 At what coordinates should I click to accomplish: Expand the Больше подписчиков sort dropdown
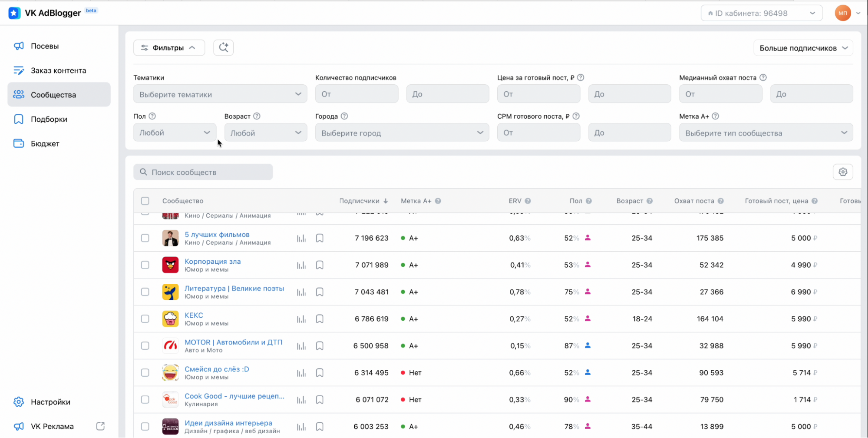pos(803,48)
